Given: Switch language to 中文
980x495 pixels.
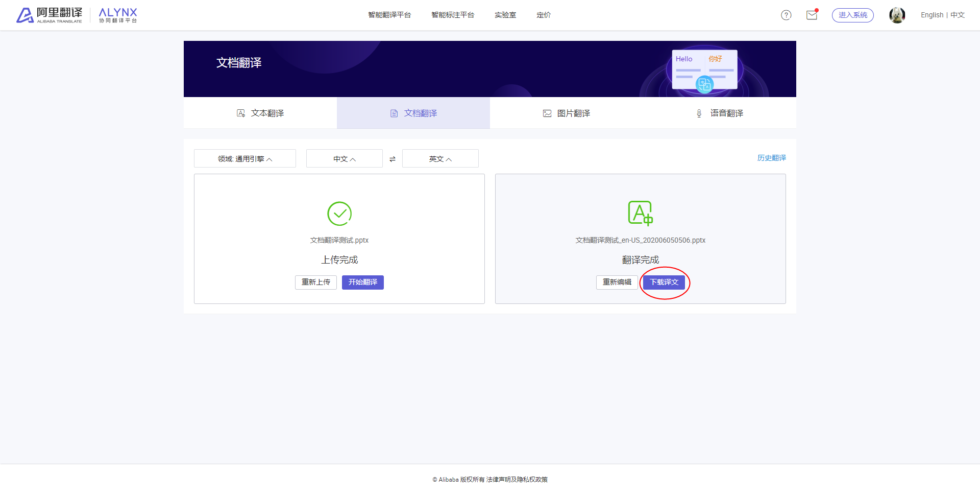Looking at the screenshot, I should coord(958,15).
